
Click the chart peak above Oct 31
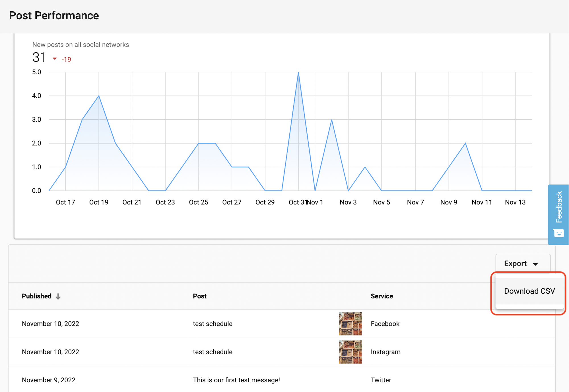(298, 72)
